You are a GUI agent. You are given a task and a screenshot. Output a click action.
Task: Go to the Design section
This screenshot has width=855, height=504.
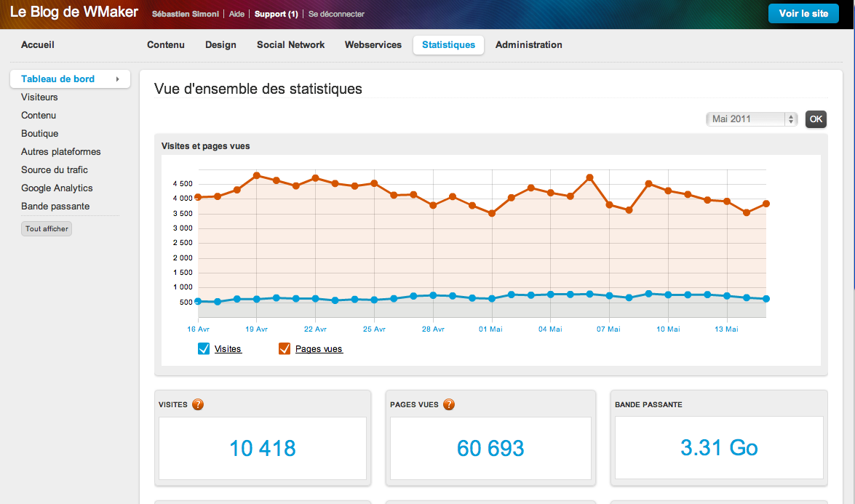pos(220,44)
